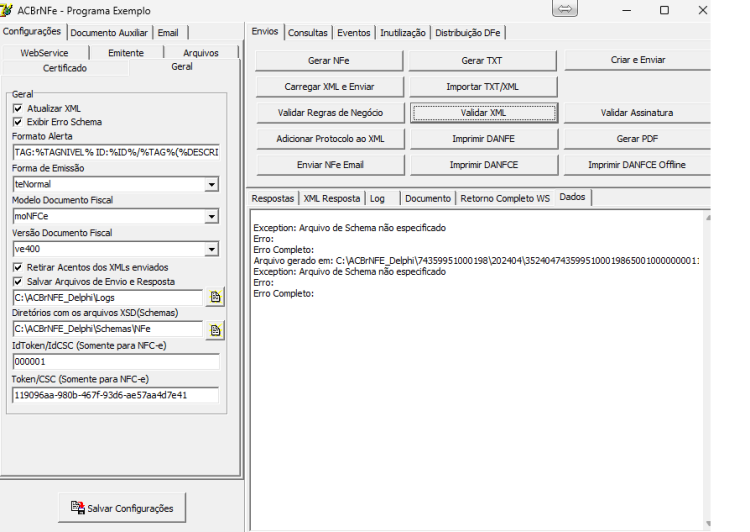
Task: Click the ACBrNFe app icon in title bar
Action: pyautogui.click(x=7, y=10)
